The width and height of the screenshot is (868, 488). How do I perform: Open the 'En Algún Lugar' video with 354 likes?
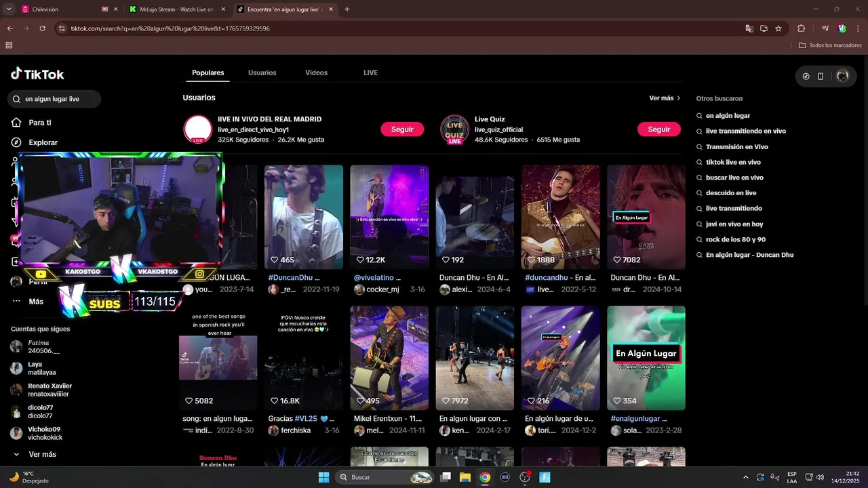click(x=646, y=358)
